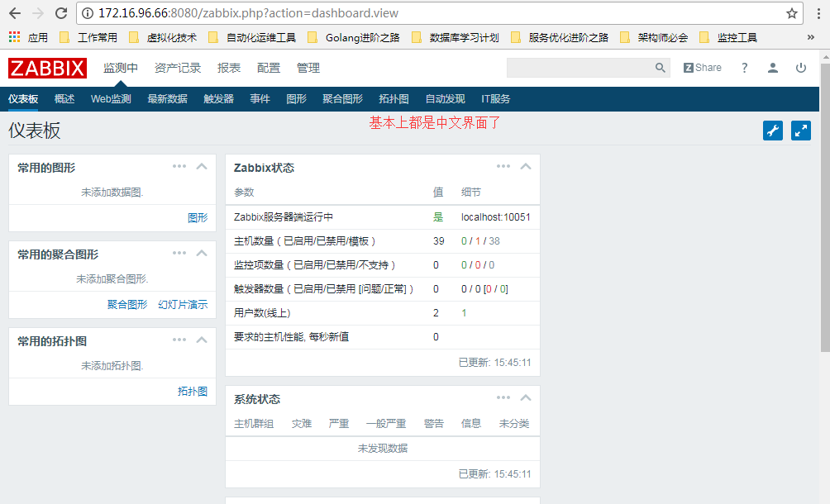Screen dimensions: 830x504
Task: Open the 监测中 main menu
Action: pos(121,69)
